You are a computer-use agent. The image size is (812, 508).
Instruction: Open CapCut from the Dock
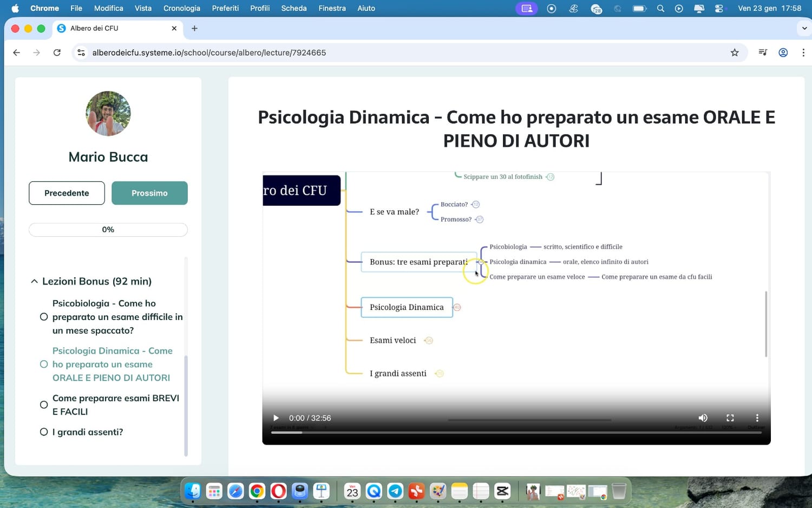point(502,491)
